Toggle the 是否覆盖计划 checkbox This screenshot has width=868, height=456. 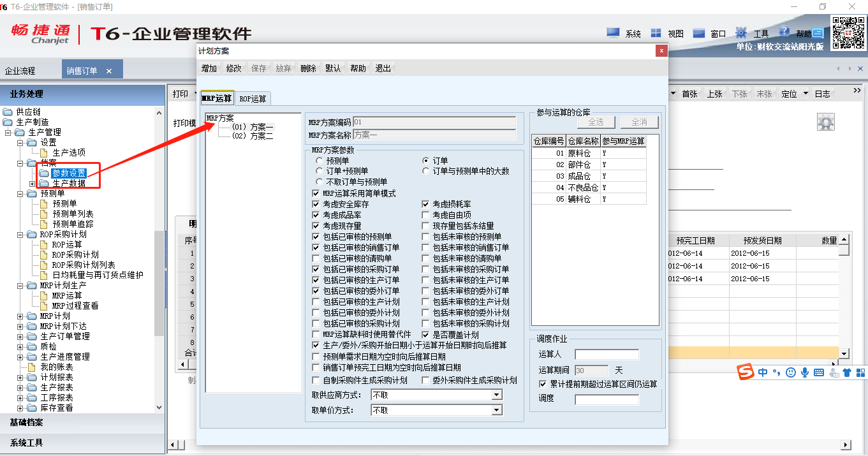pos(426,334)
